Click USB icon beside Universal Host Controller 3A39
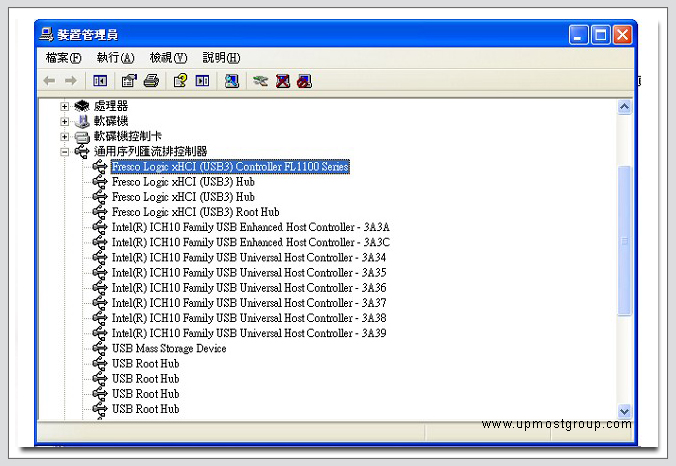 (x=100, y=333)
